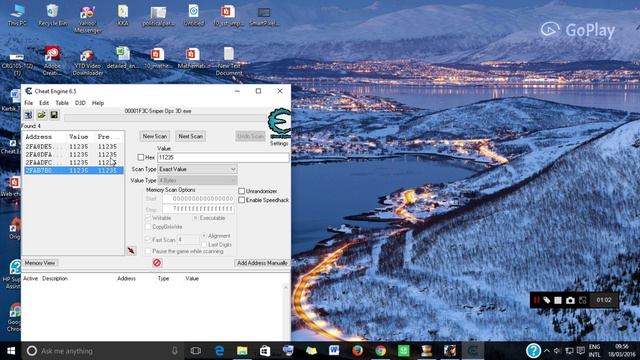Click the Undo Scan button

pos(250,136)
